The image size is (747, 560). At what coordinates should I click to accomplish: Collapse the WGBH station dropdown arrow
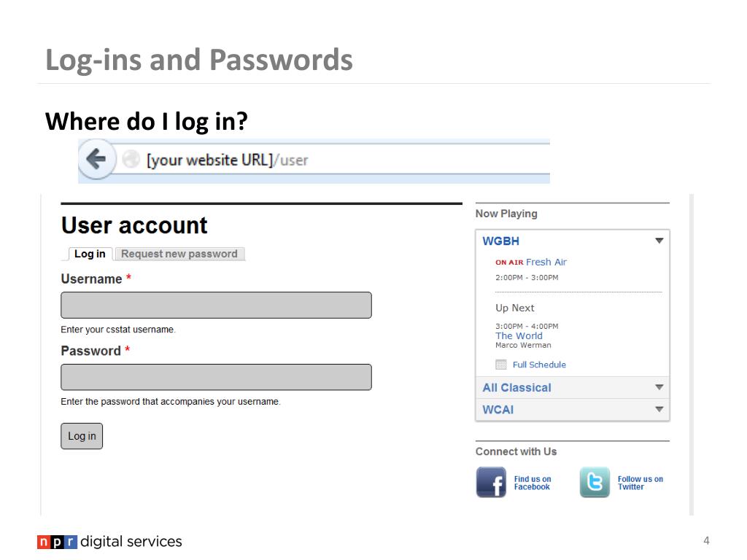[659, 241]
